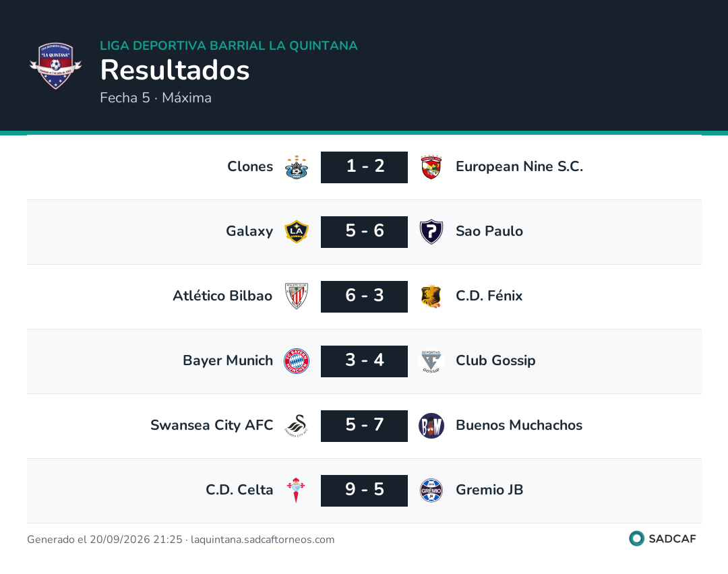Click the Buenos Muchachos BM badge

pyautogui.click(x=431, y=426)
